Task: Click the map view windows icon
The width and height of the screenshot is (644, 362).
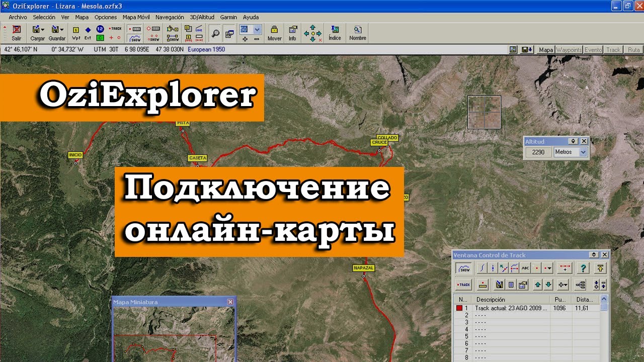Action: coord(229,33)
